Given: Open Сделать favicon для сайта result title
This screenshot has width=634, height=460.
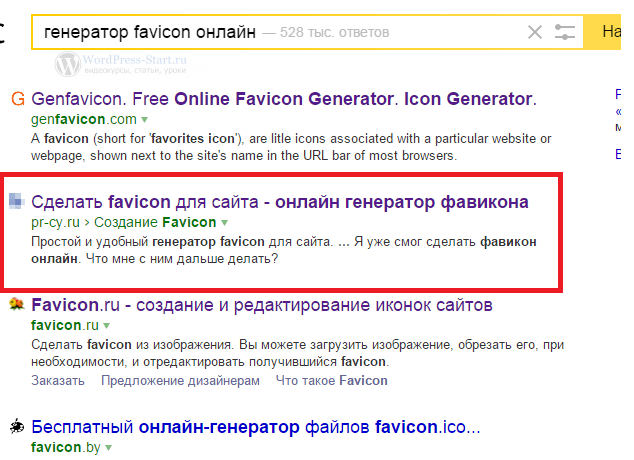Looking at the screenshot, I should coord(280,202).
